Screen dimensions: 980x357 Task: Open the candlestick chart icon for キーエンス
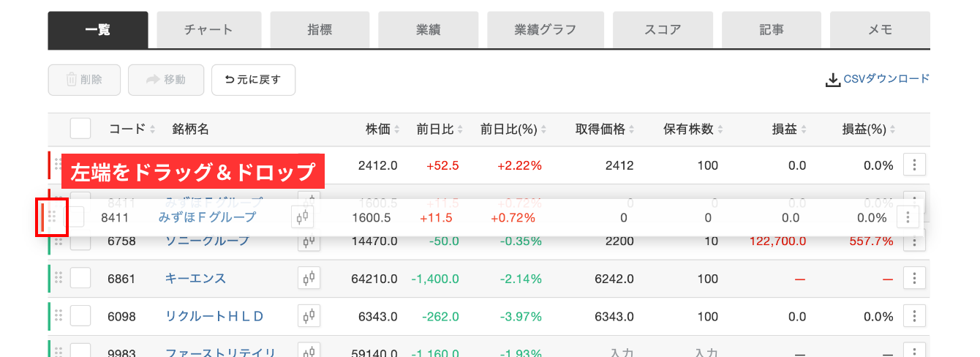[309, 278]
